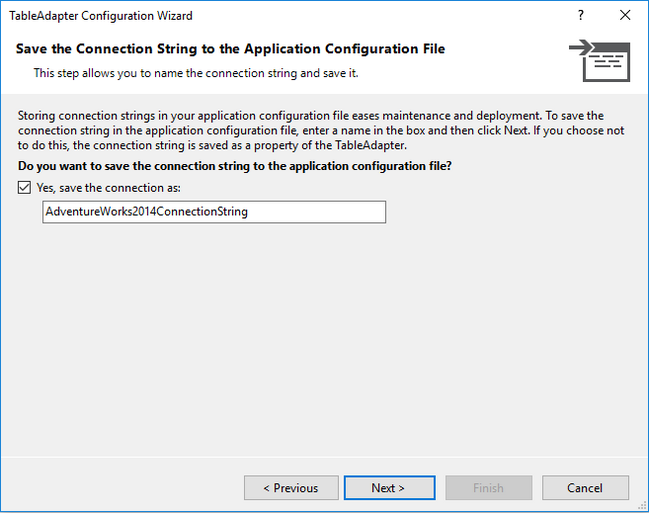649x513 pixels.
Task: Click the 'Save the Connection String' heading
Action: (x=230, y=49)
